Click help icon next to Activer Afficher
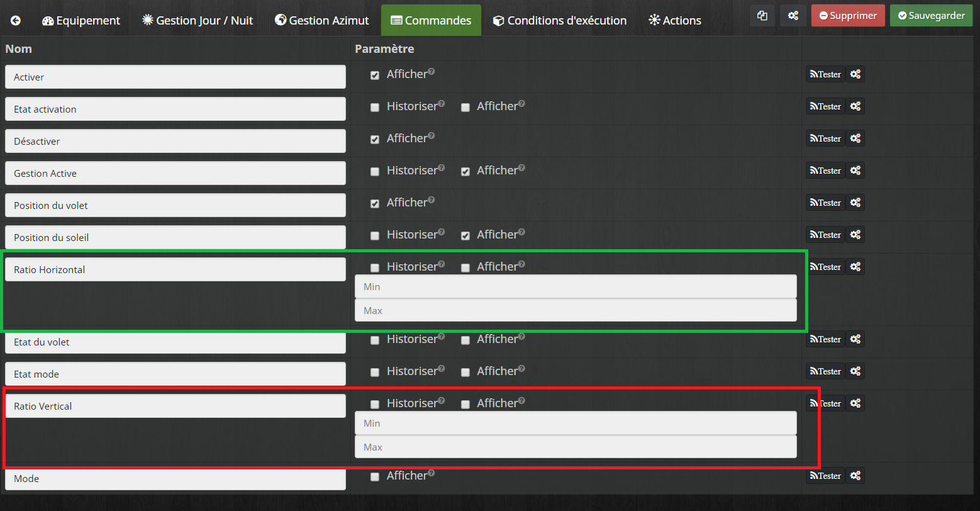The width and height of the screenshot is (980, 511). coord(432,71)
